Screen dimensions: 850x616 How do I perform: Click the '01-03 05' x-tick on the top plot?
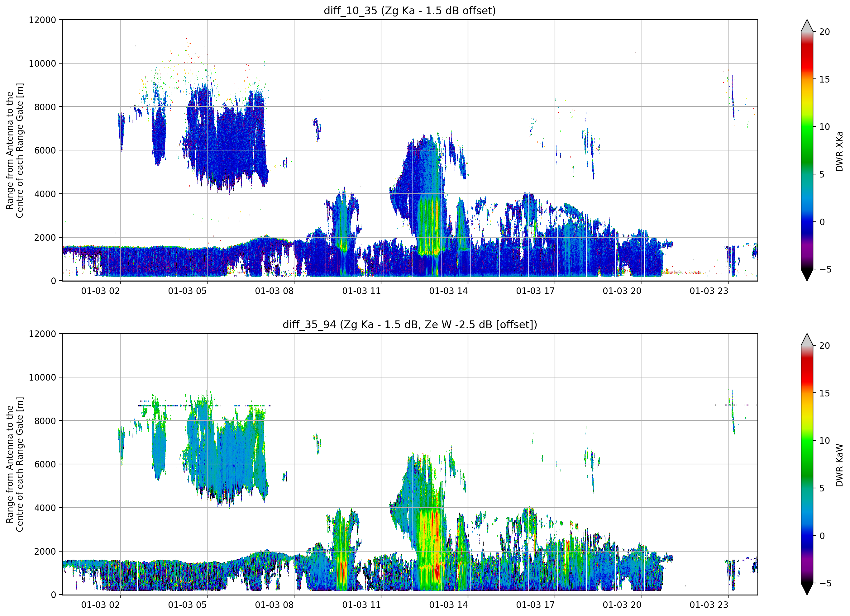click(x=187, y=291)
